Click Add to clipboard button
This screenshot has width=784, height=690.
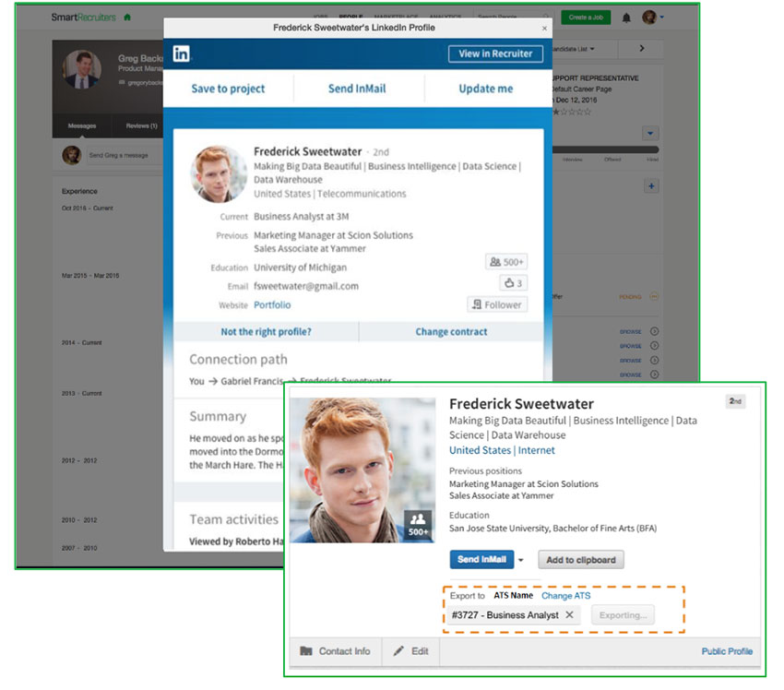tap(581, 560)
